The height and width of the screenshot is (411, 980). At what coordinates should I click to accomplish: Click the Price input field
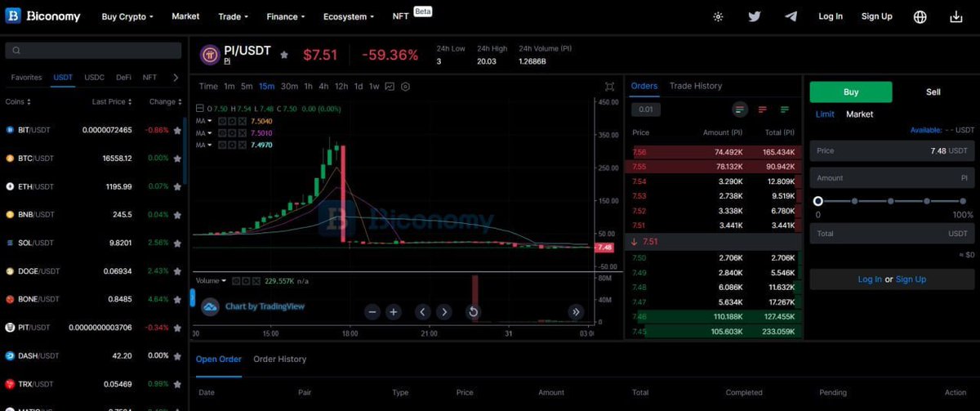892,150
